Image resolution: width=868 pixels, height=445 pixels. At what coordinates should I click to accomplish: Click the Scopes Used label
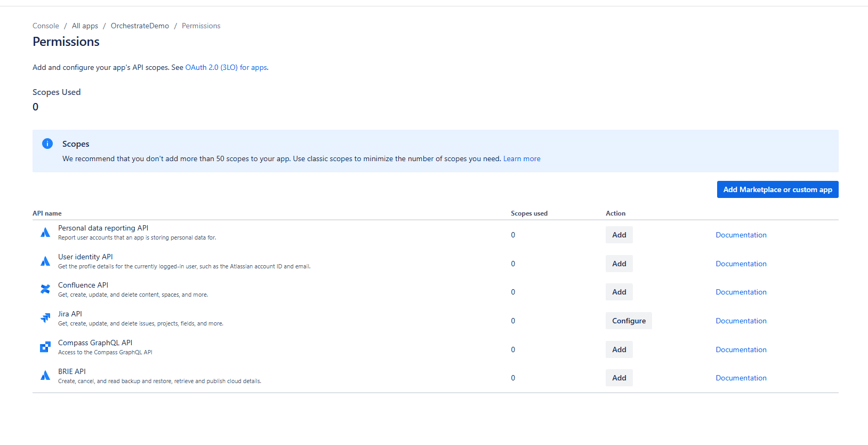point(57,92)
